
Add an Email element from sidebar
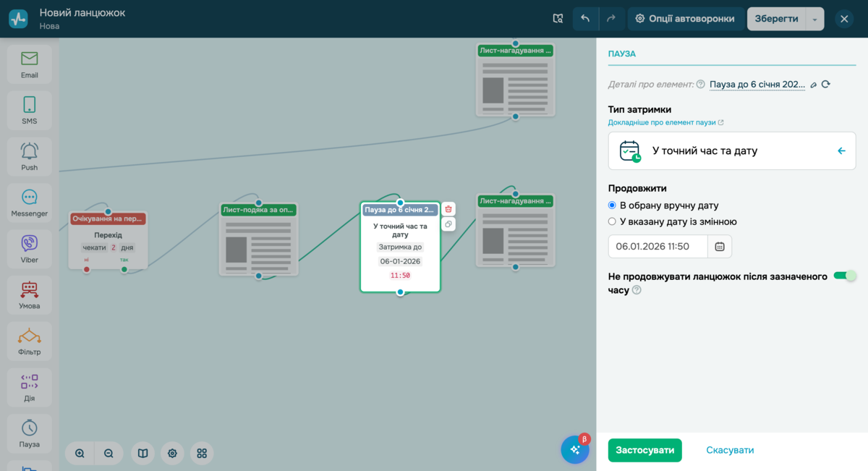tap(30, 64)
